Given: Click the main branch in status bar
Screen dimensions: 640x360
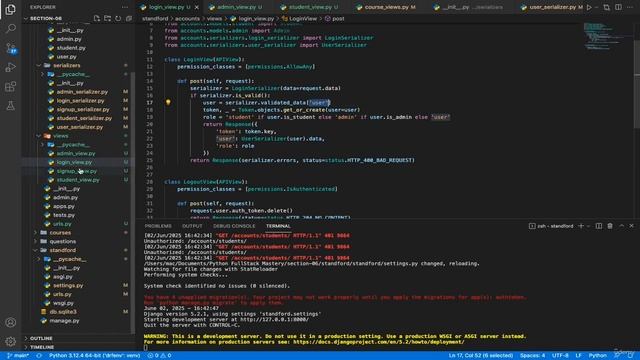Looking at the screenshot, I should 18,356.
